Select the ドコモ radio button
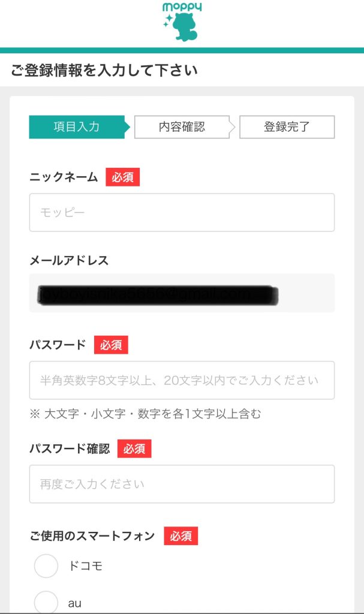The image size is (364, 614). click(x=46, y=566)
